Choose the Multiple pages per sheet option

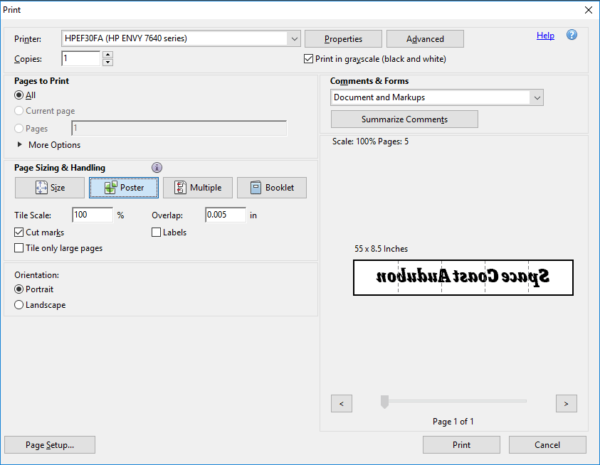(198, 188)
